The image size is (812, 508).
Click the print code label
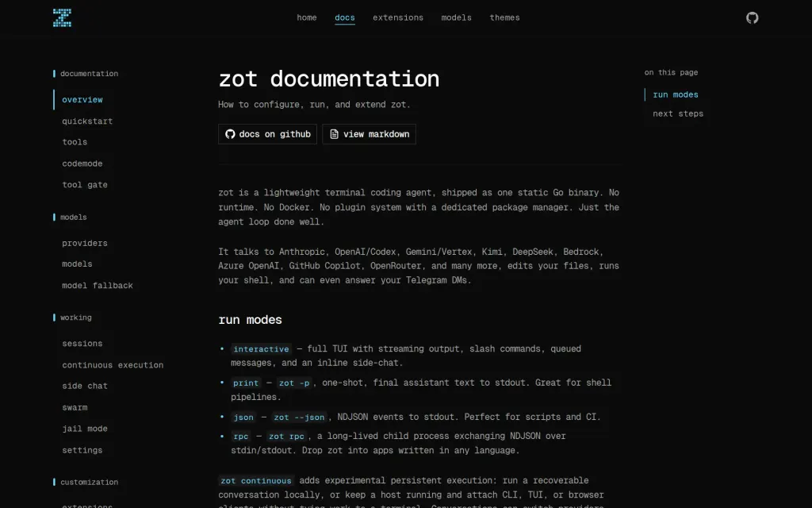[x=246, y=383]
